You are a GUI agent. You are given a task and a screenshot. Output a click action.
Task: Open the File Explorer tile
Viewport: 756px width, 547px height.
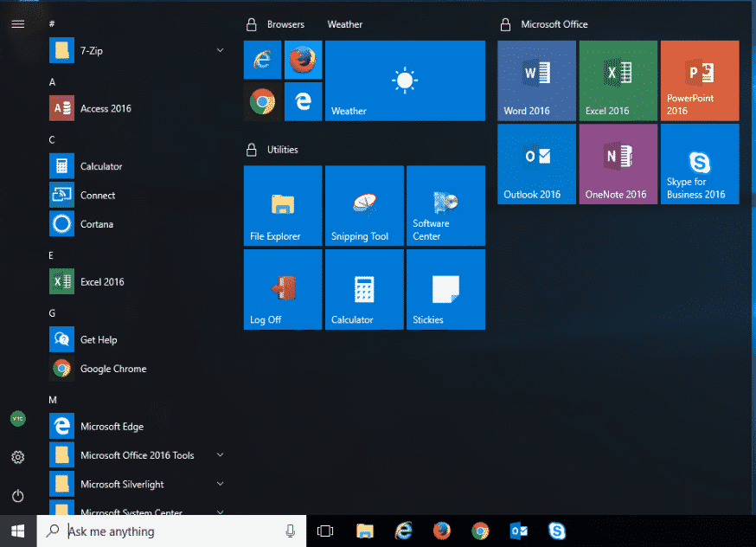coord(283,206)
